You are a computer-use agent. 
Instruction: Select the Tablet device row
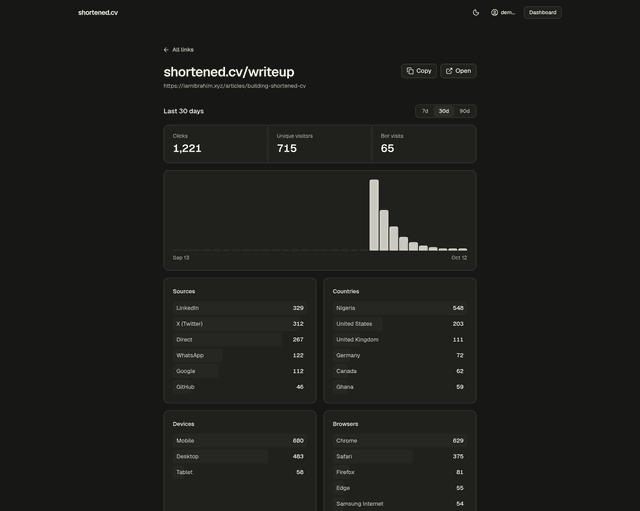(x=240, y=472)
